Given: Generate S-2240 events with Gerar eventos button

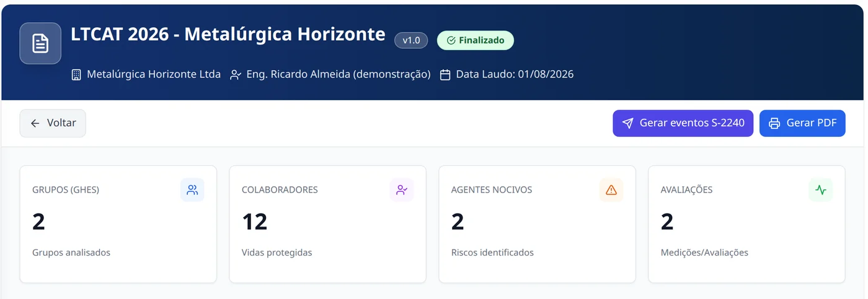Looking at the screenshot, I should (683, 123).
